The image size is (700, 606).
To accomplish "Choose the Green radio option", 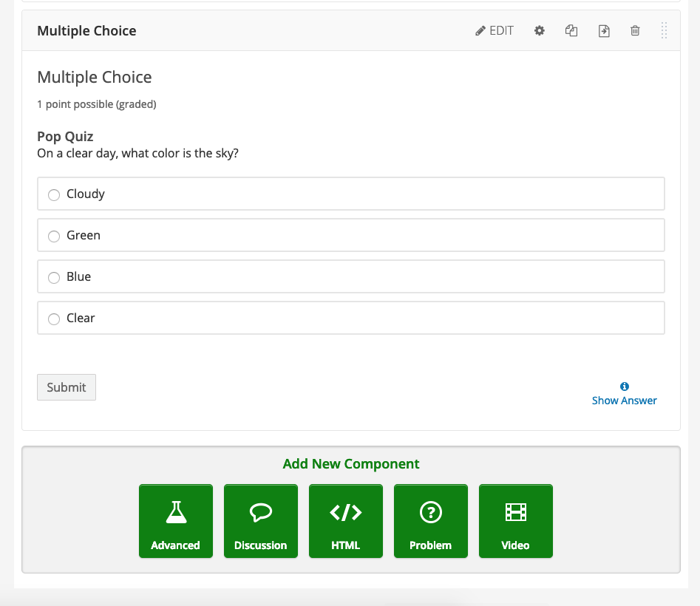I will pyautogui.click(x=54, y=236).
